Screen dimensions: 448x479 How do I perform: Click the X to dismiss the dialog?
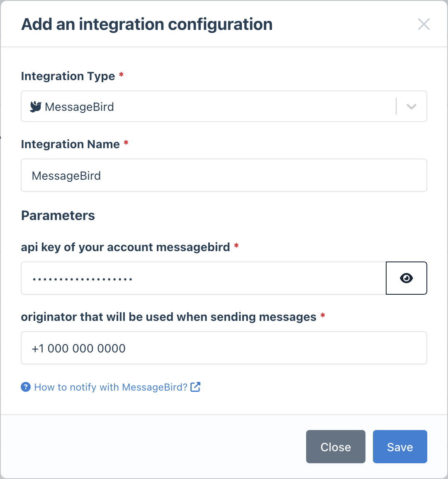point(424,24)
